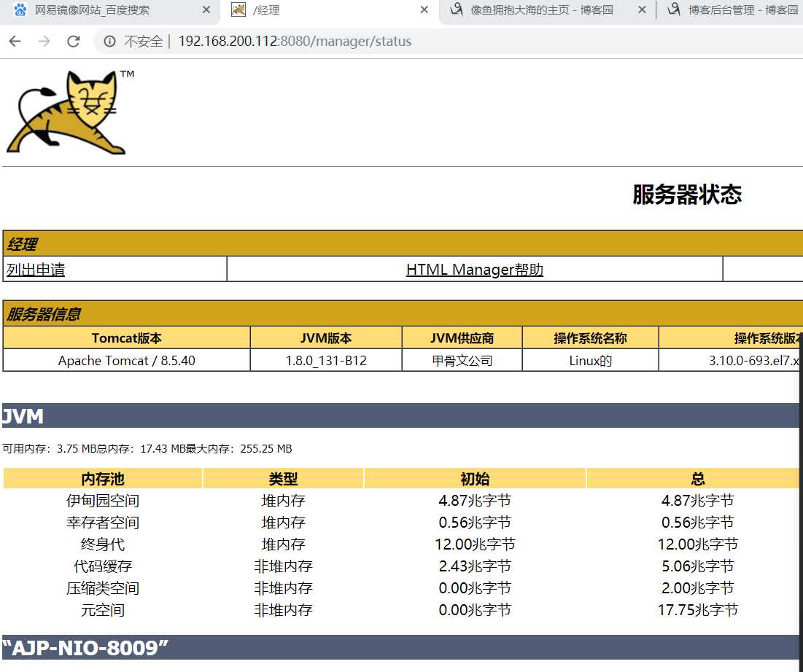This screenshot has height=672, width=803.
Task: Select the Apache Tomcat / 8.5.40 cell
Action: (x=126, y=360)
